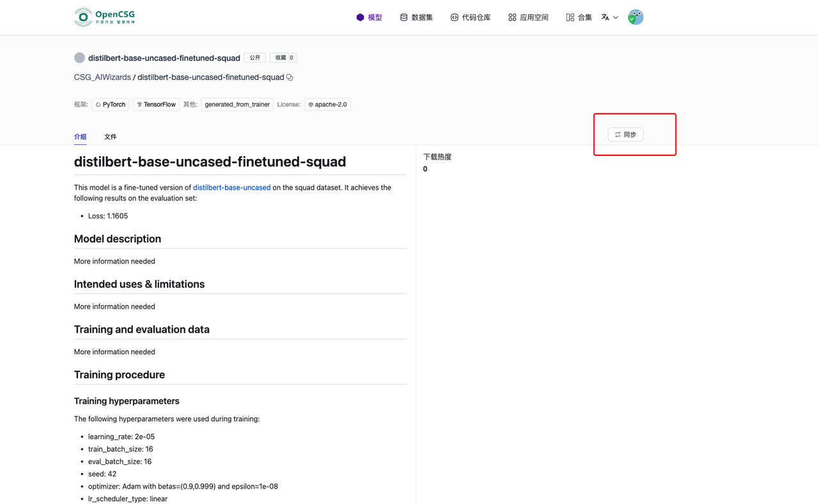Open the 应用空间 spaces section
Screen dimensions: 818x504
pos(529,17)
